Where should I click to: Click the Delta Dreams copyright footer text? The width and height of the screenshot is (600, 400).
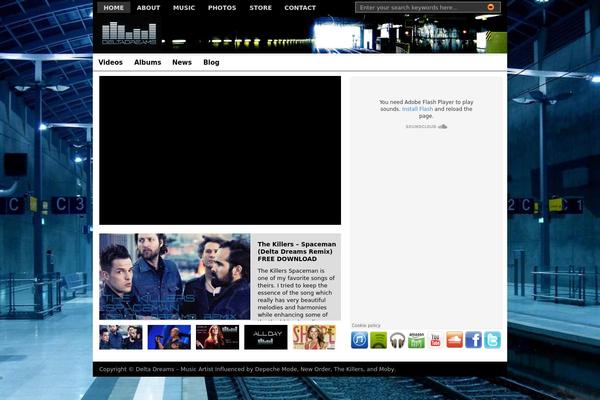(x=247, y=369)
